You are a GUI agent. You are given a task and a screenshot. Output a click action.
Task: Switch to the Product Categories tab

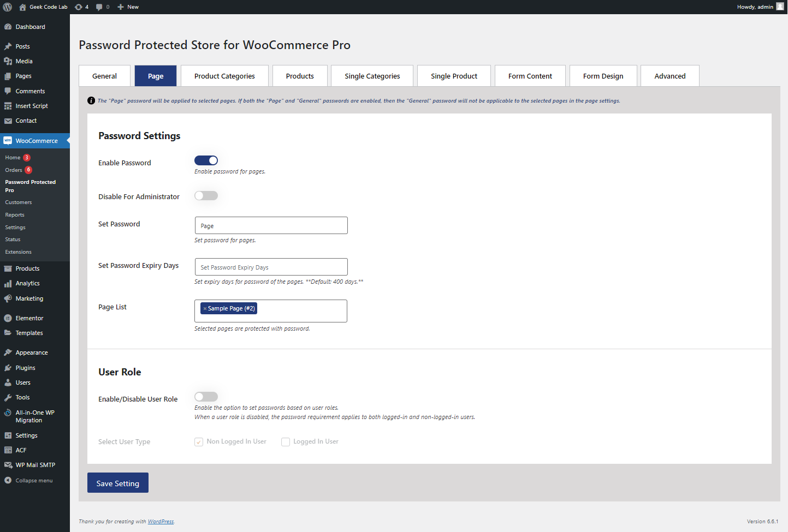click(224, 76)
